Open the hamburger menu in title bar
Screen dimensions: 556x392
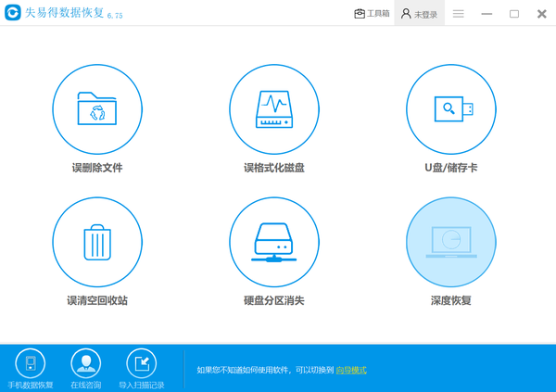[459, 14]
